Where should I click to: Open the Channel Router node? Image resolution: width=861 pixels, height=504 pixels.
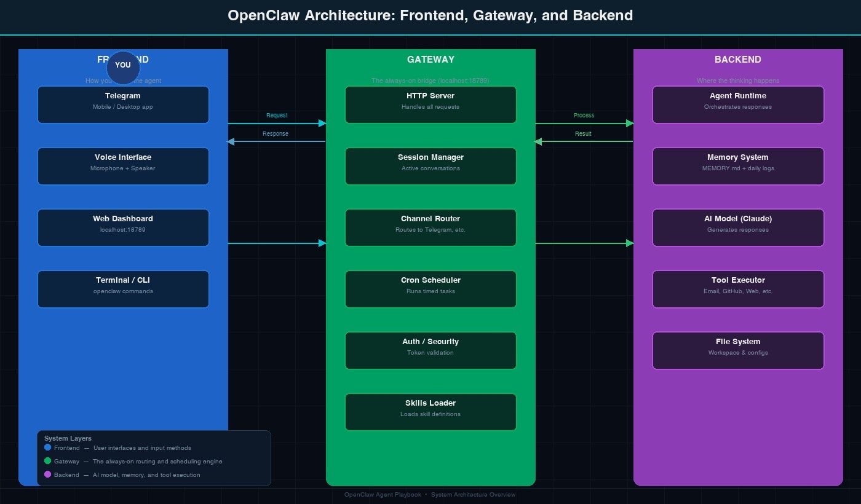pyautogui.click(x=430, y=227)
